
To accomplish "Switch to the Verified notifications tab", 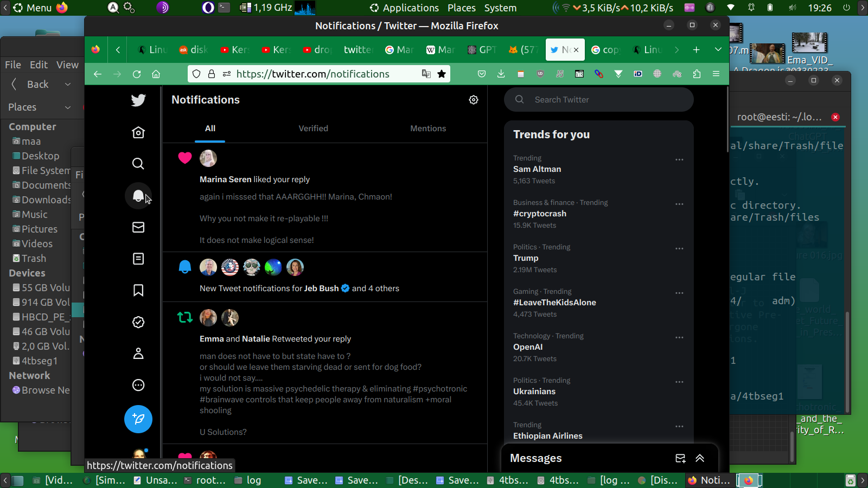I will click(313, 129).
